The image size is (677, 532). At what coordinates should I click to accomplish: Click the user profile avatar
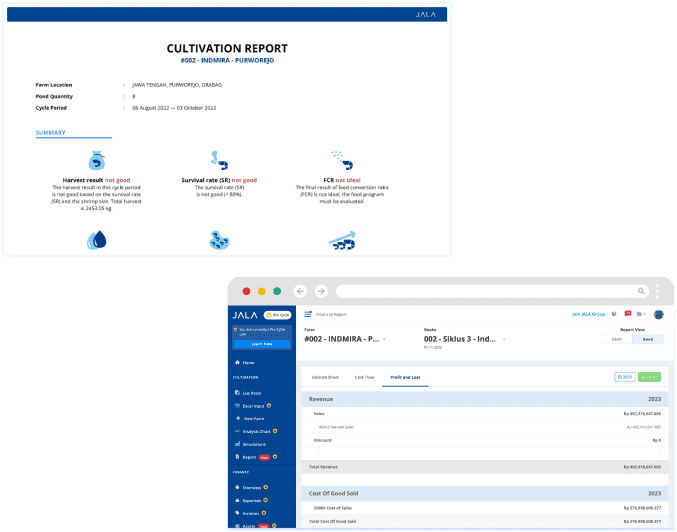659,314
